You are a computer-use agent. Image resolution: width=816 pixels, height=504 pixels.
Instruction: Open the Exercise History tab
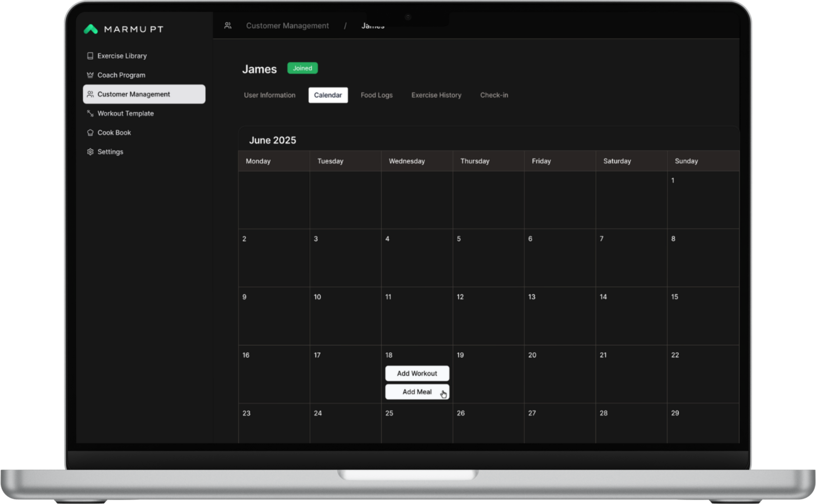[x=436, y=95]
